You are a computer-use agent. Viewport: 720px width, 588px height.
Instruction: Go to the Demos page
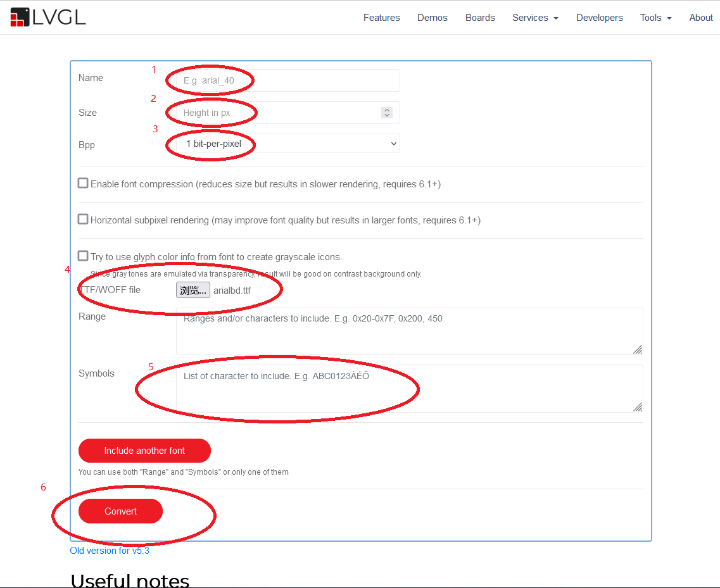pyautogui.click(x=432, y=18)
